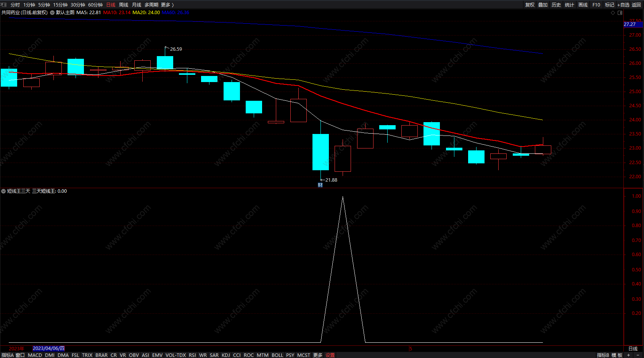This screenshot has width=644, height=358.
Task: Select the 60分钟 period tab
Action: pyautogui.click(x=95, y=5)
